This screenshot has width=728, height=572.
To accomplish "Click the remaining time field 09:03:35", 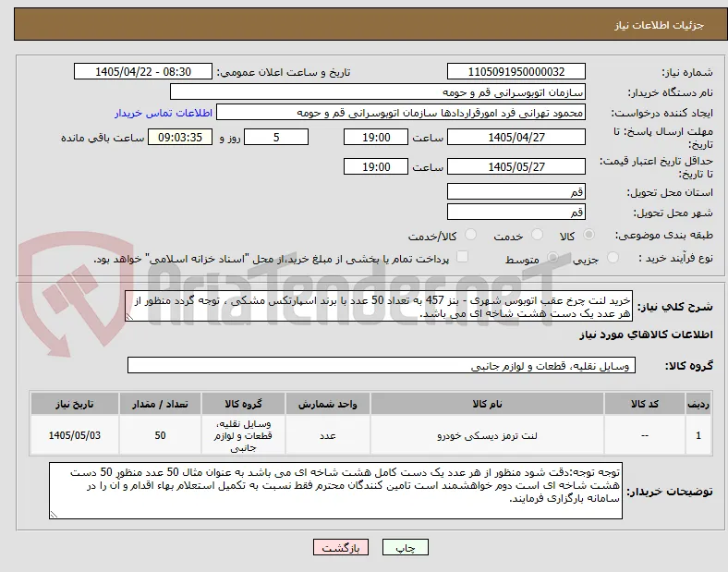I will coord(180,138).
